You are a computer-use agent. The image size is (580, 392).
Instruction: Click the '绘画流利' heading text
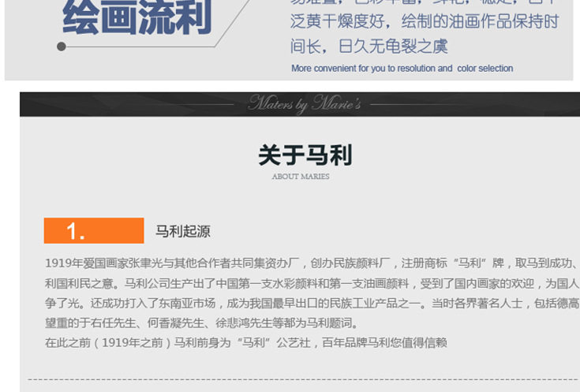137,17
